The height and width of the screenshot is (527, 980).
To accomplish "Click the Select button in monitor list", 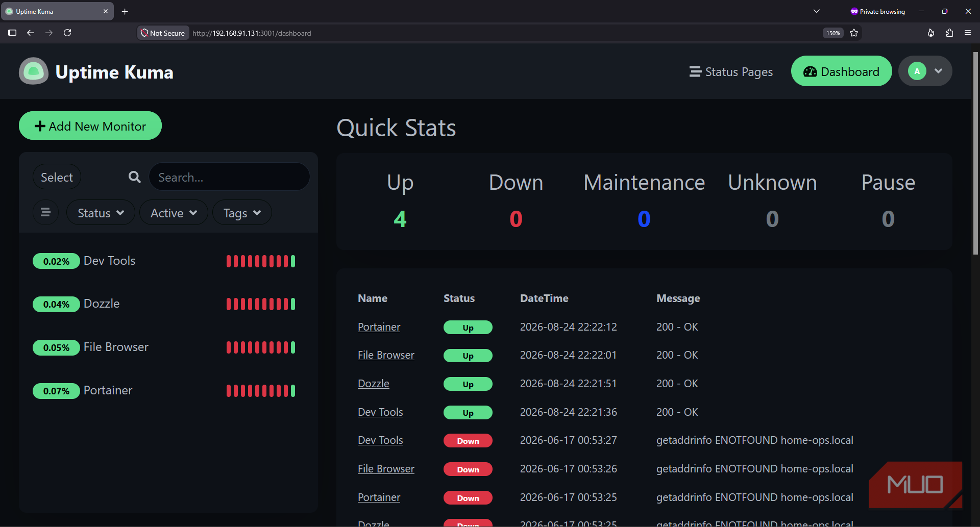I will pos(57,177).
